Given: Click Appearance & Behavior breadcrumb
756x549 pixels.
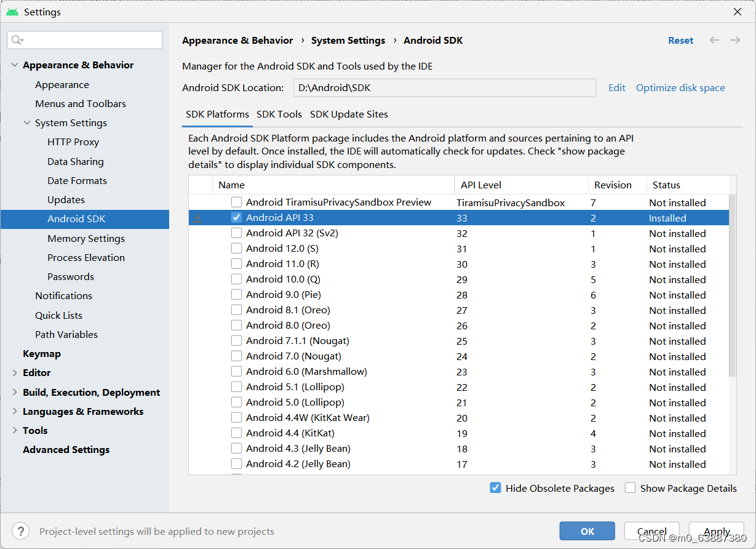Looking at the screenshot, I should [x=237, y=41].
